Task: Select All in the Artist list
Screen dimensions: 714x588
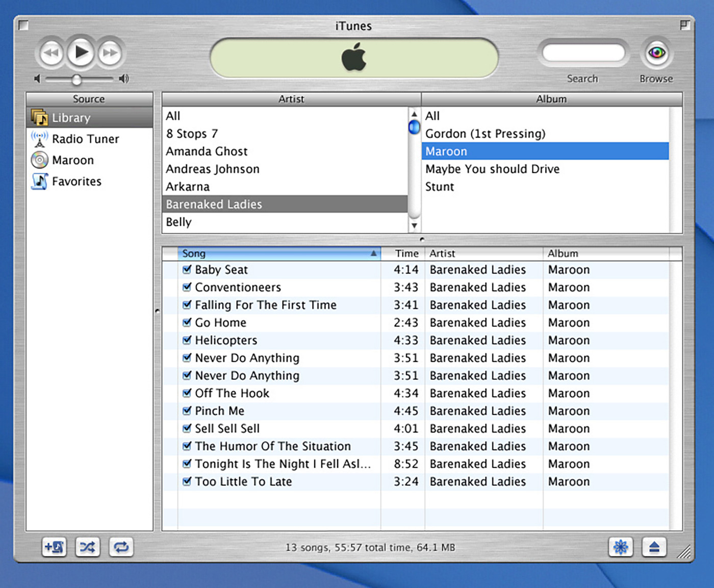Action: pos(285,116)
